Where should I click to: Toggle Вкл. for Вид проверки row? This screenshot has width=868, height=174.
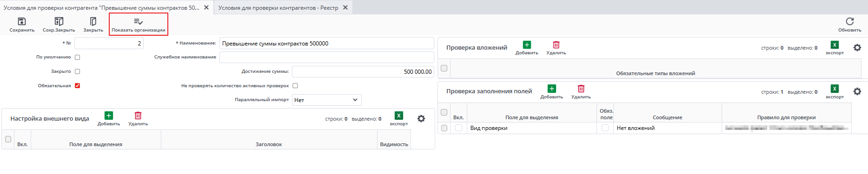click(459, 128)
